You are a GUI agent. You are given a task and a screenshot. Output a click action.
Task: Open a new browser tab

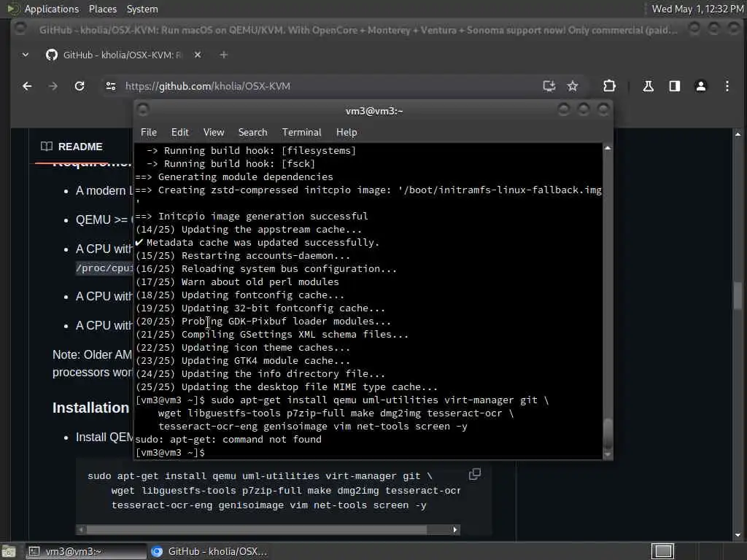223,55
